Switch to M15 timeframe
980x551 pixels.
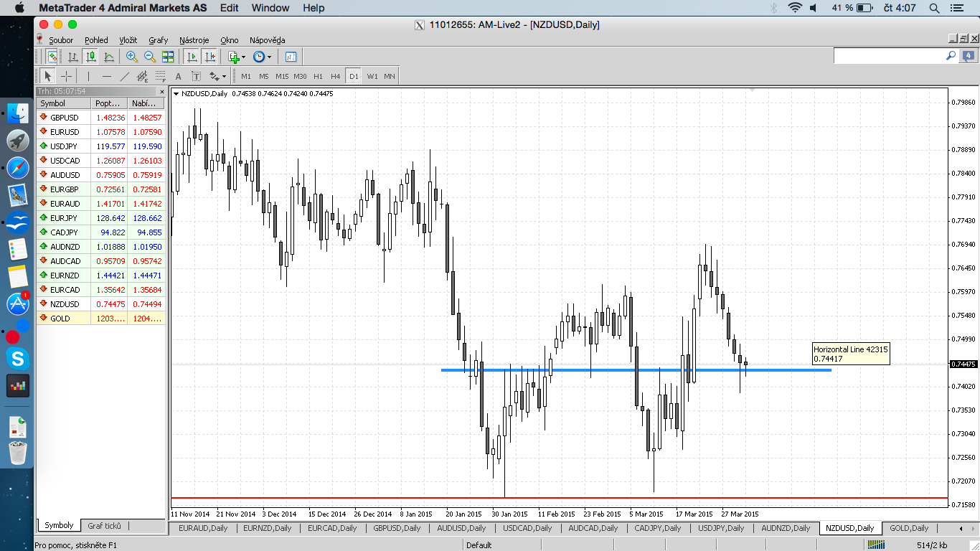point(282,76)
